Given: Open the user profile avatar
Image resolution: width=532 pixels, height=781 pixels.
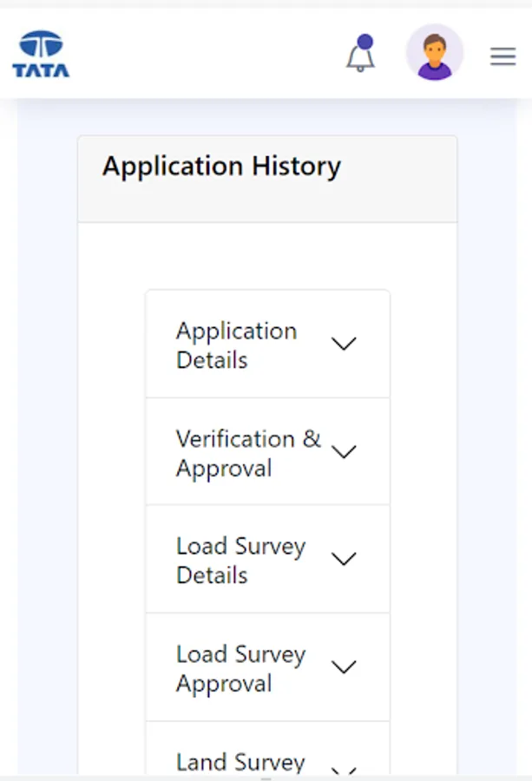Looking at the screenshot, I should click(434, 53).
